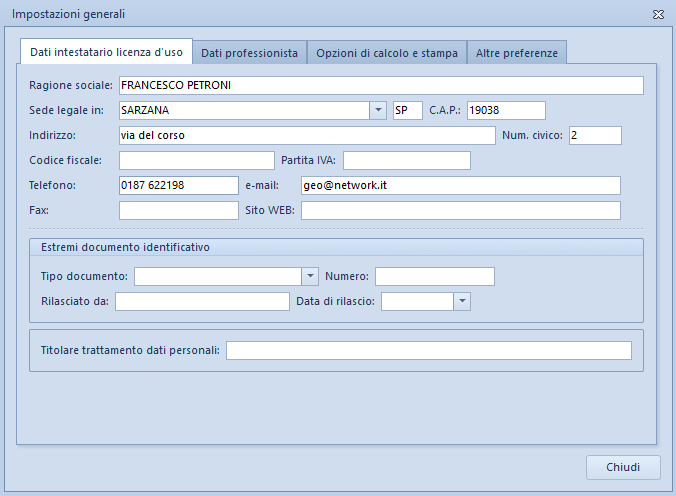Click the Indirizzo address field
Viewport: 676px width, 496px height.
click(306, 135)
